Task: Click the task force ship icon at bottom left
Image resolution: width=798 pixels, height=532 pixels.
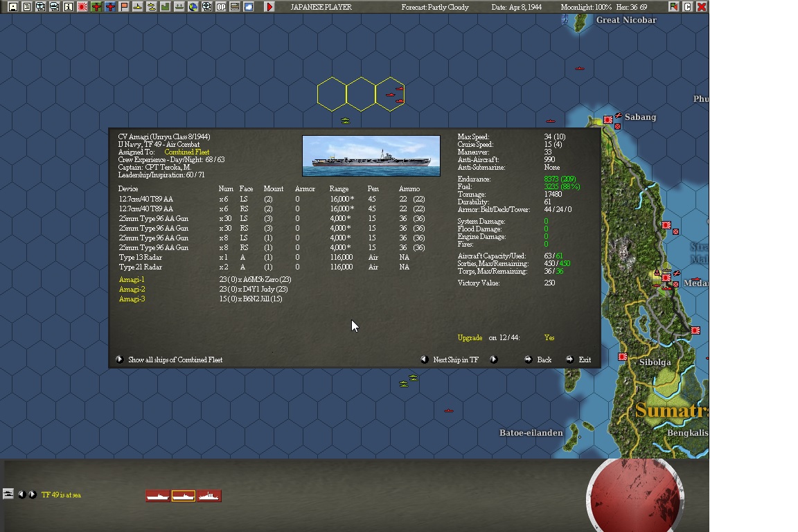Action: pos(8,494)
